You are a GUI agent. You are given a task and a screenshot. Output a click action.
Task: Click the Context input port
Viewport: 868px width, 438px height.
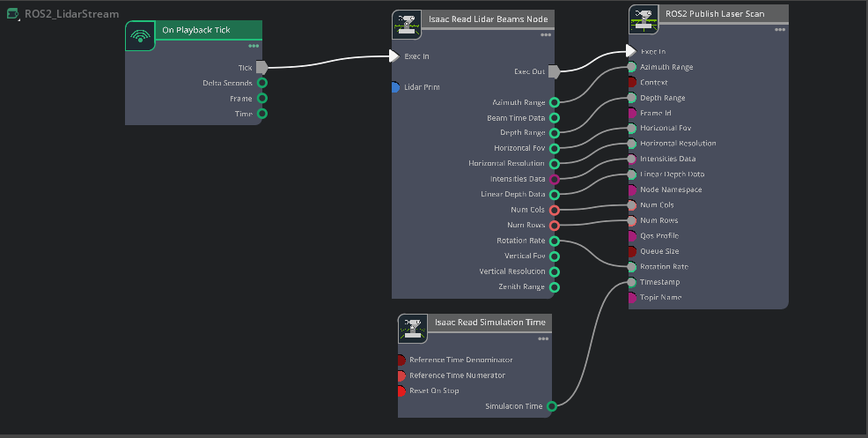(x=632, y=82)
